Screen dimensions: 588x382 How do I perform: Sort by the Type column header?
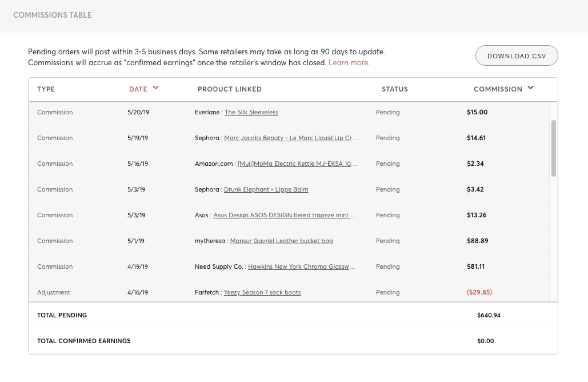pos(46,89)
